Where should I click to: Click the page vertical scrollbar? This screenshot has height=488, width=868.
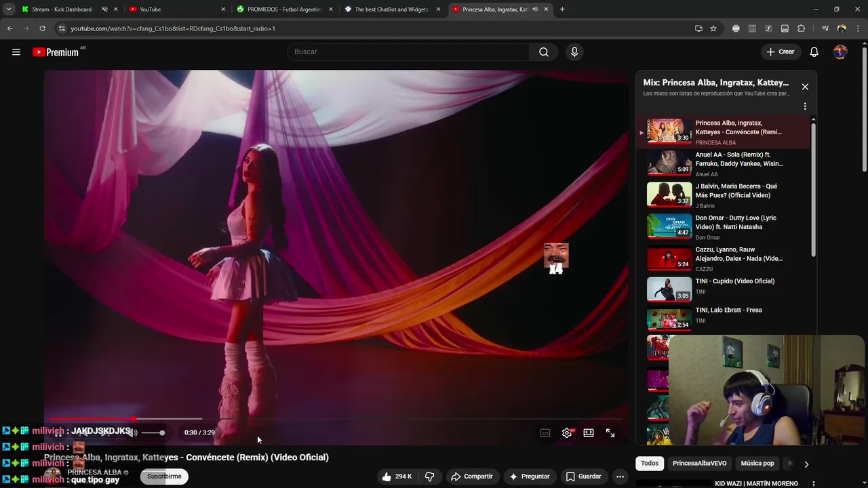click(x=864, y=108)
